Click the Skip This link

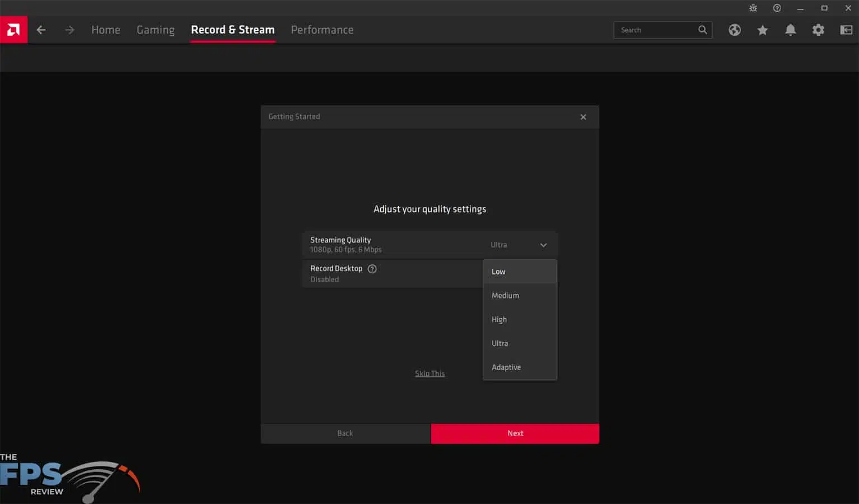point(429,374)
